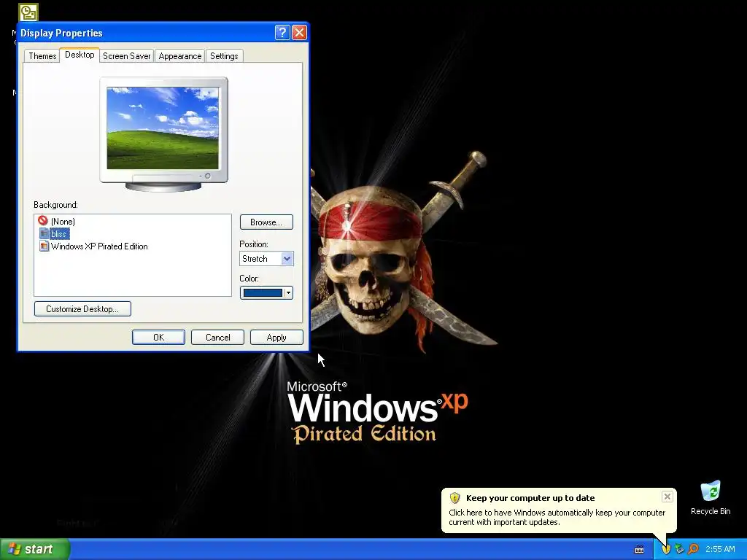
Task: Click the keyboard icon in the taskbar
Action: pyautogui.click(x=639, y=550)
